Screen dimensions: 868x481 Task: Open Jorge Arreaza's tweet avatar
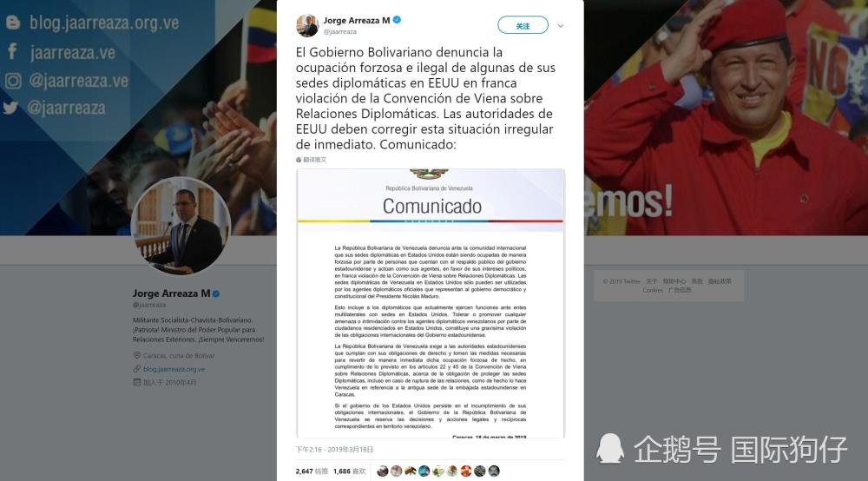click(x=307, y=25)
